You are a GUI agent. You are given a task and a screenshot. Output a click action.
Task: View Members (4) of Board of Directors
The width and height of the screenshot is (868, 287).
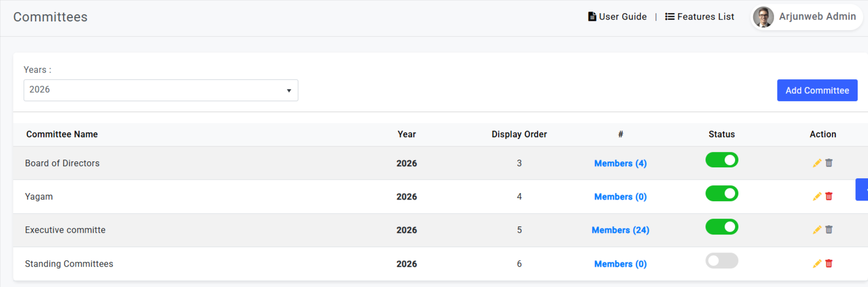point(621,163)
